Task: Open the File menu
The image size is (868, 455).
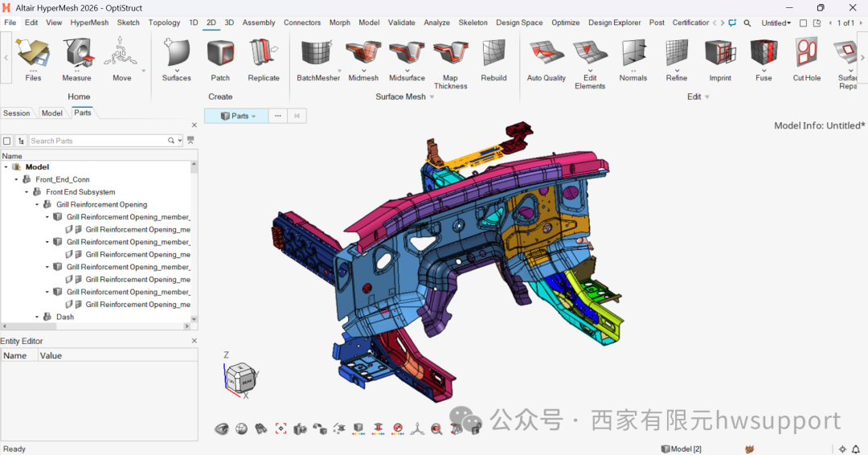Action: tap(10, 23)
